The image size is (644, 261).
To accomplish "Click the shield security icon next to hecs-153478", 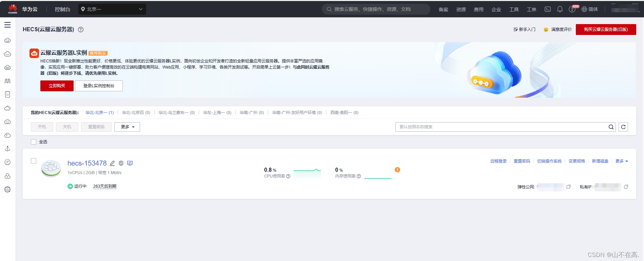I will click(121, 163).
